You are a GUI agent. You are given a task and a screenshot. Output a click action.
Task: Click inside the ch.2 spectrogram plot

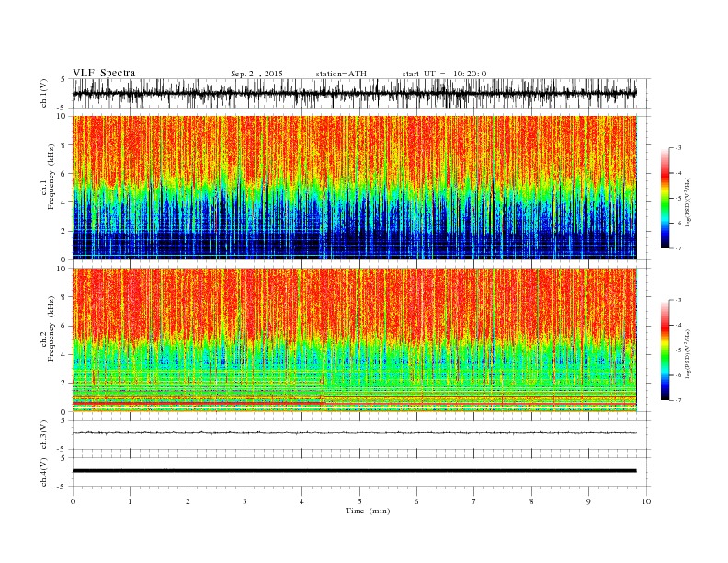click(x=355, y=340)
